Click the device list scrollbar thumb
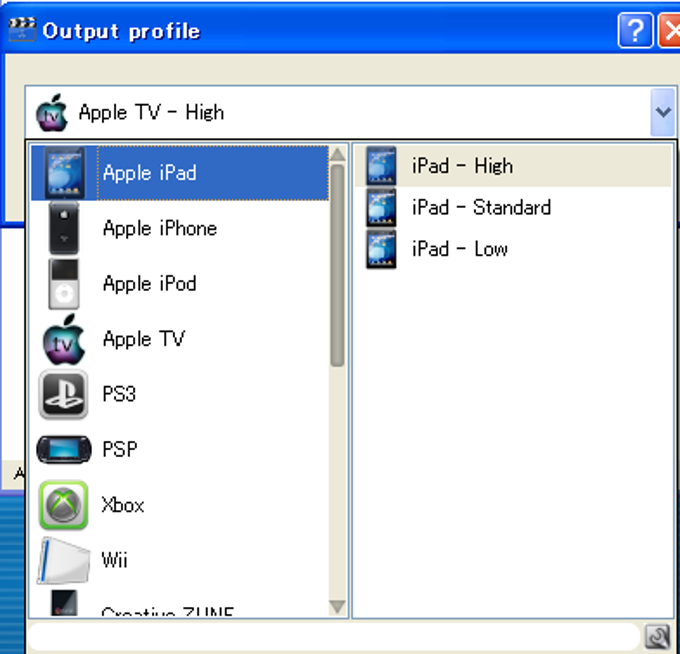The image size is (680, 654). 337,265
